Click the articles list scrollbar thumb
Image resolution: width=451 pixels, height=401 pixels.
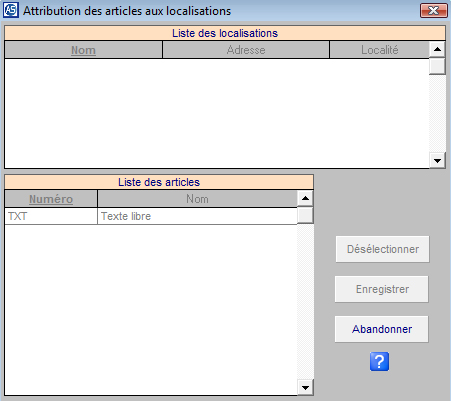pos(305,215)
